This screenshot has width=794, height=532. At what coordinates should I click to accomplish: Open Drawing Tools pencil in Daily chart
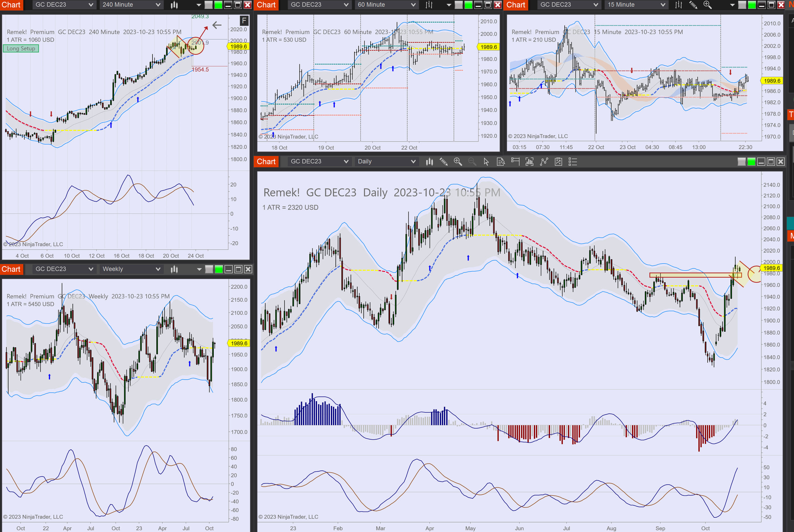point(443,162)
